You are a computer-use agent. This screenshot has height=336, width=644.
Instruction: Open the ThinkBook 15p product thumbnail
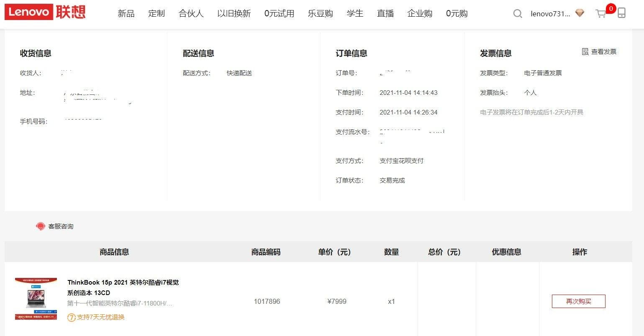pyautogui.click(x=36, y=299)
